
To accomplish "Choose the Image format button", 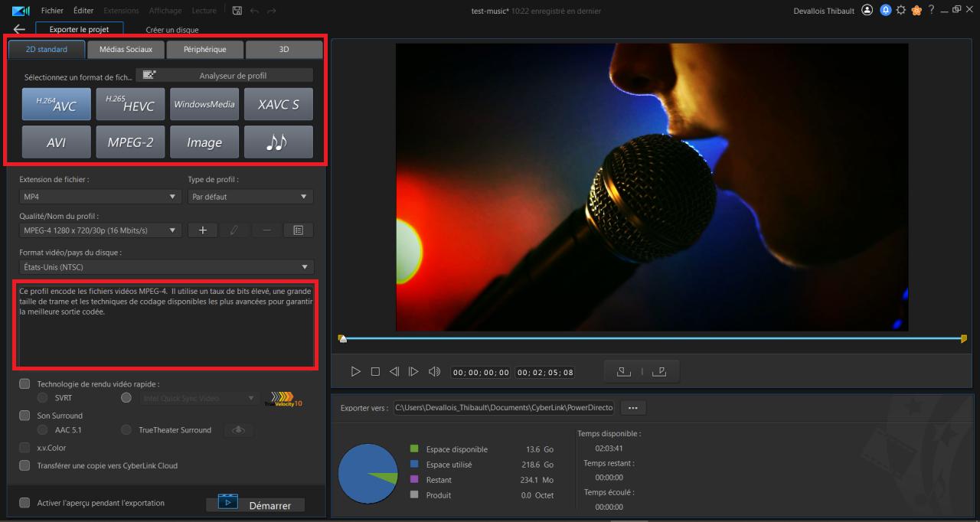I will [204, 142].
